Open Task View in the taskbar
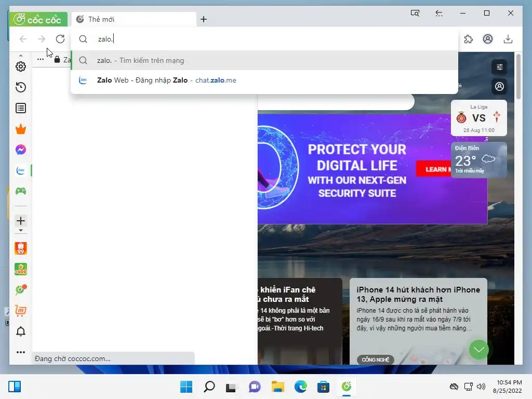 232,387
